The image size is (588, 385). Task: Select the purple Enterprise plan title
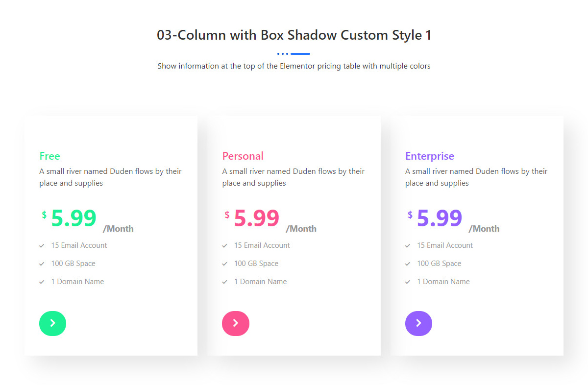click(x=429, y=156)
